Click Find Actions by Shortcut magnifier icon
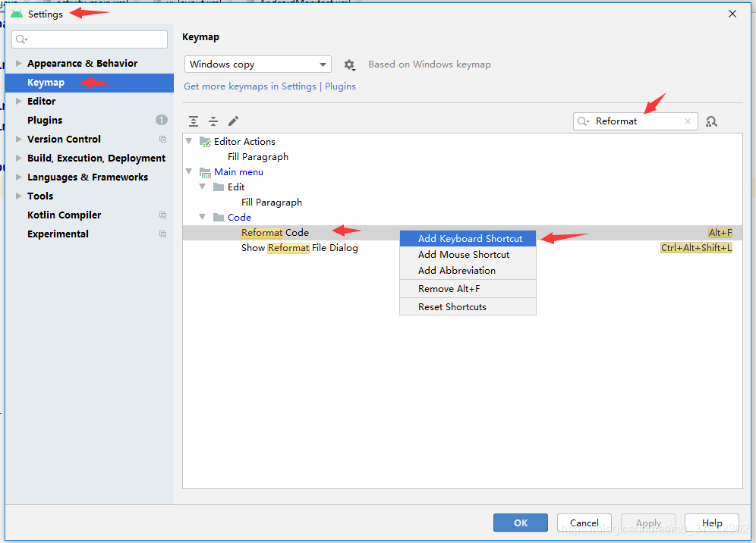The image size is (756, 543). pos(711,121)
